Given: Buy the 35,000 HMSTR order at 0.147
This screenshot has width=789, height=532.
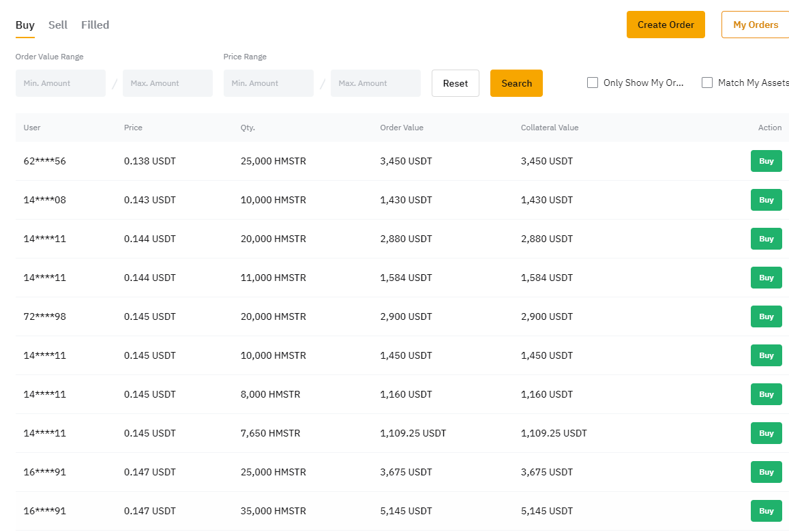Looking at the screenshot, I should click(766, 511).
